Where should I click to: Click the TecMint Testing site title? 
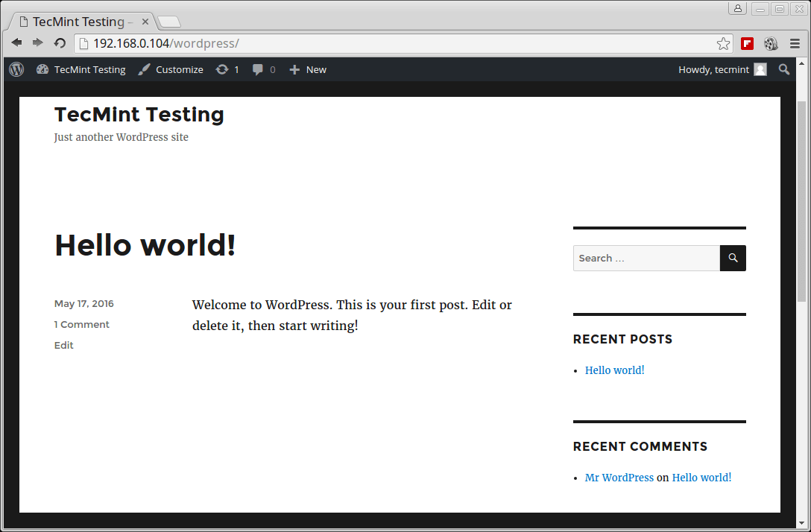tap(139, 114)
